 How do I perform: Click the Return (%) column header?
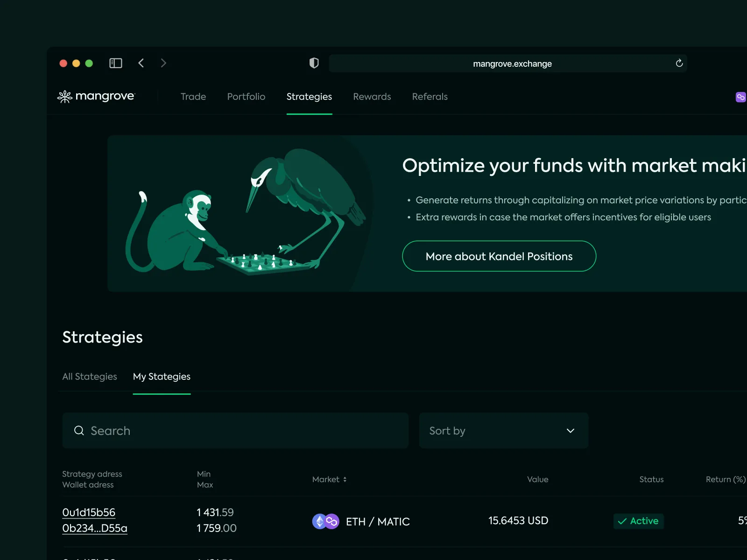(726, 479)
